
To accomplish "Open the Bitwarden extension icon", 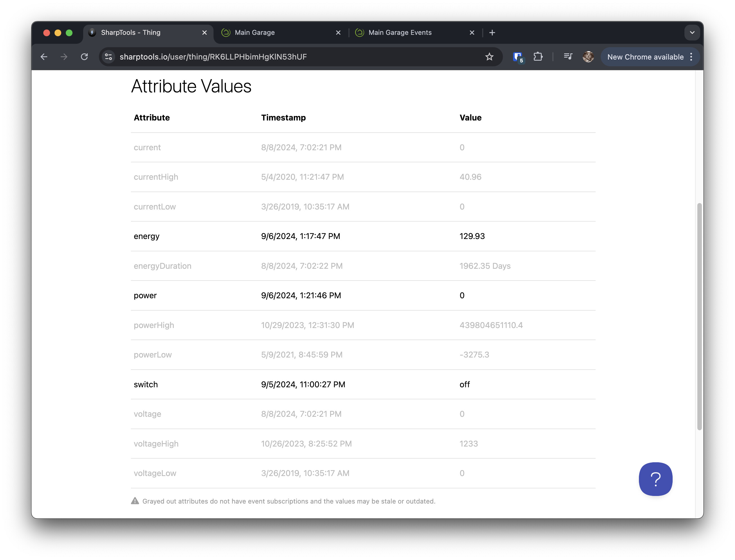I will coord(518,57).
